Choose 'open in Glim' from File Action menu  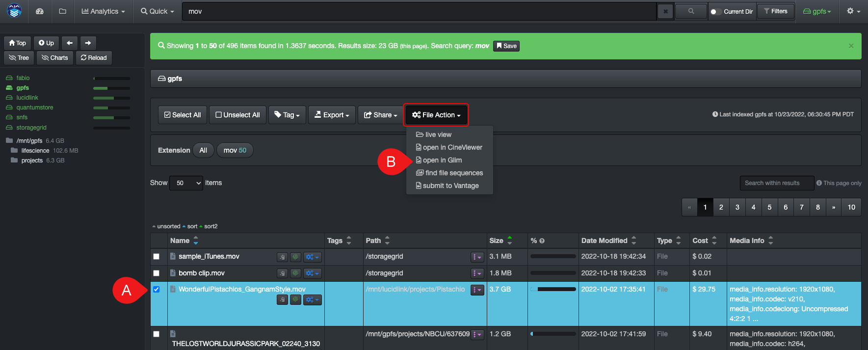(x=442, y=160)
